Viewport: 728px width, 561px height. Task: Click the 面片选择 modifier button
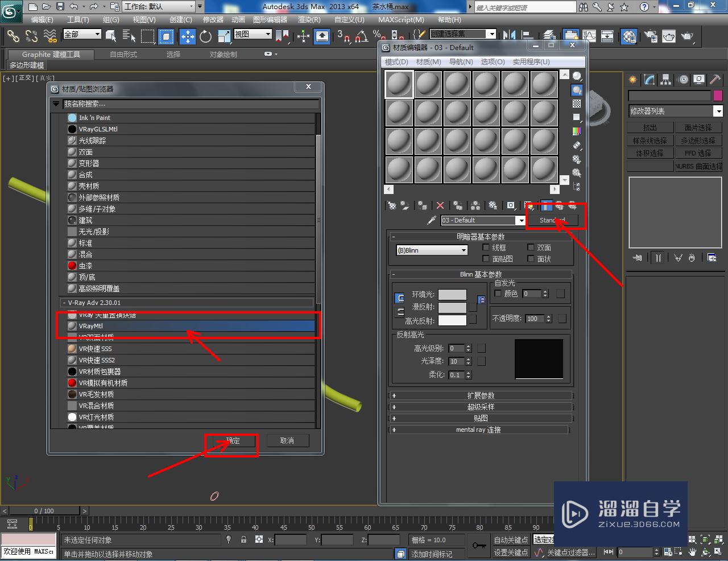[698, 127]
